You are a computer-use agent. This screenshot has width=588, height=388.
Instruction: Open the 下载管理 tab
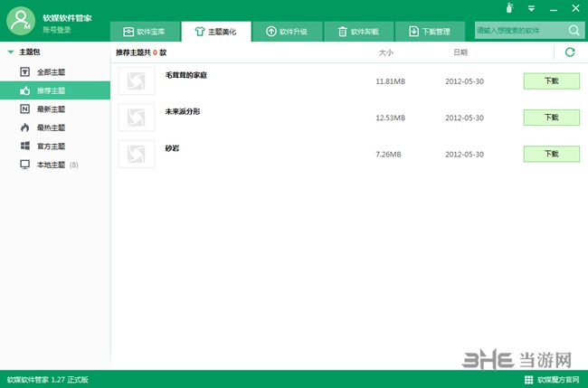(430, 32)
